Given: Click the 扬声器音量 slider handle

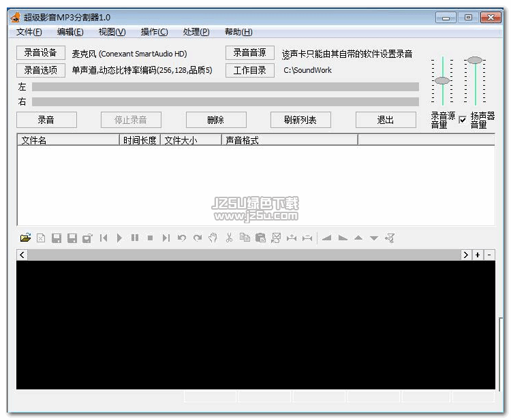Looking at the screenshot, I should click(x=475, y=60).
